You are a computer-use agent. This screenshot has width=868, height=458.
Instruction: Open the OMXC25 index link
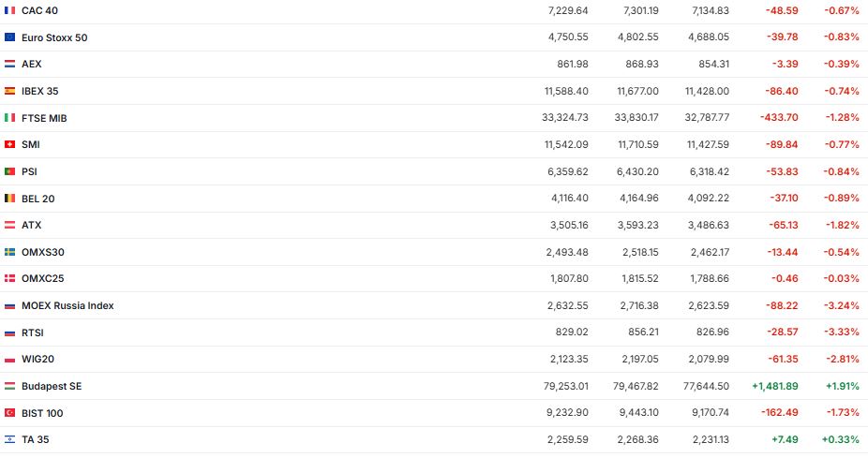tap(42, 278)
